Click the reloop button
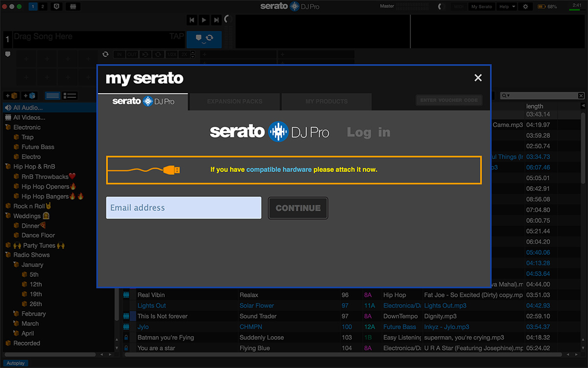588x368 pixels. 158,54
